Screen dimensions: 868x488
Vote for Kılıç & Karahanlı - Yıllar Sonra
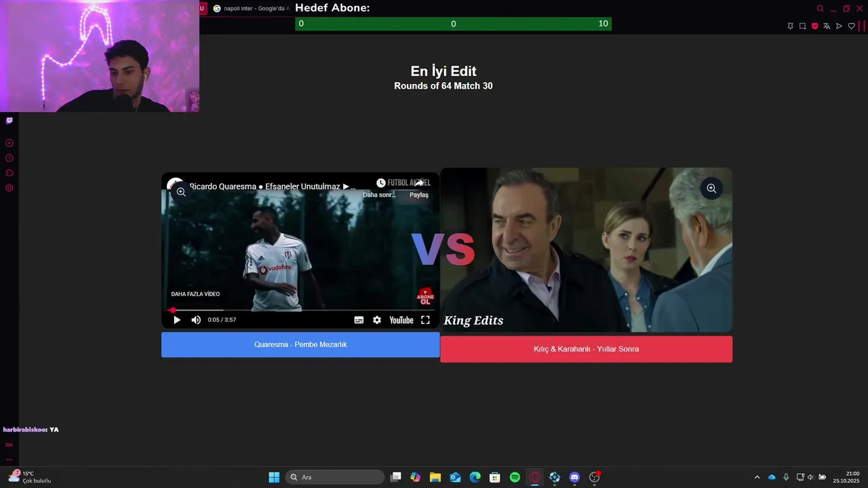(x=586, y=349)
